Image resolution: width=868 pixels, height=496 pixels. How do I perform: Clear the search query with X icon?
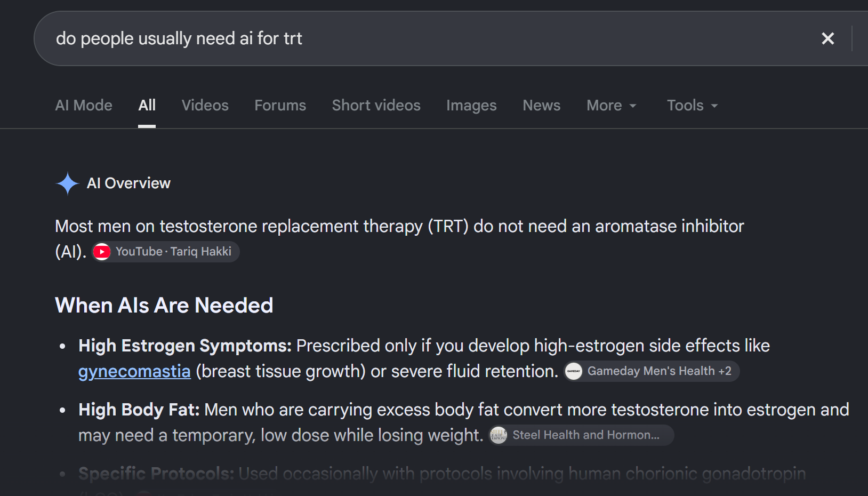point(827,38)
